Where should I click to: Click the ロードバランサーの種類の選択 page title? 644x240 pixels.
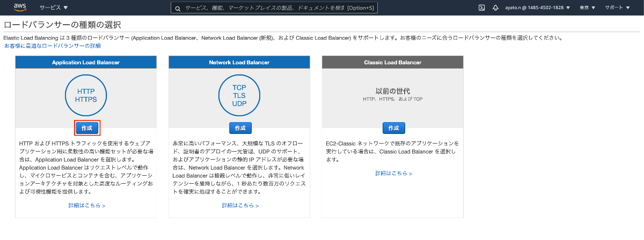[62, 25]
